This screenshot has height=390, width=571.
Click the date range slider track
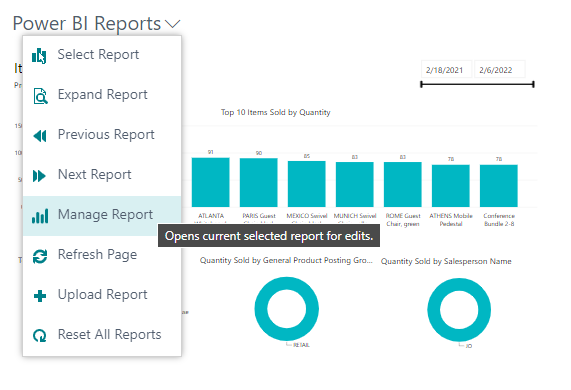[477, 84]
